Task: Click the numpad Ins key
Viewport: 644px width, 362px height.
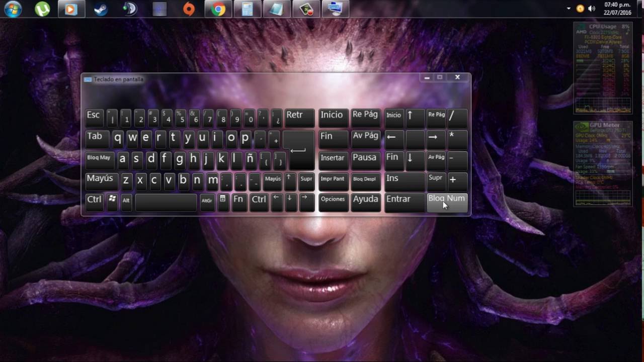Action: (405, 181)
